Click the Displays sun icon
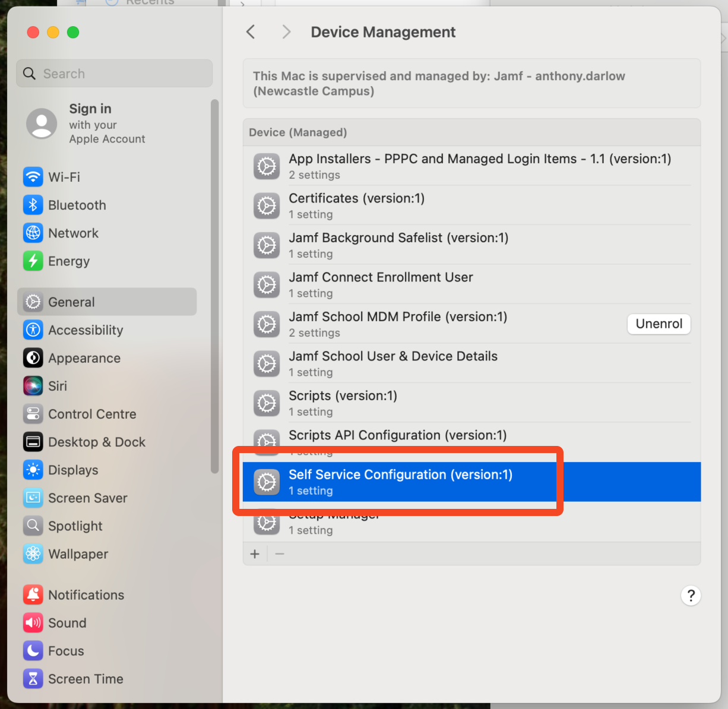The height and width of the screenshot is (709, 728). click(33, 470)
